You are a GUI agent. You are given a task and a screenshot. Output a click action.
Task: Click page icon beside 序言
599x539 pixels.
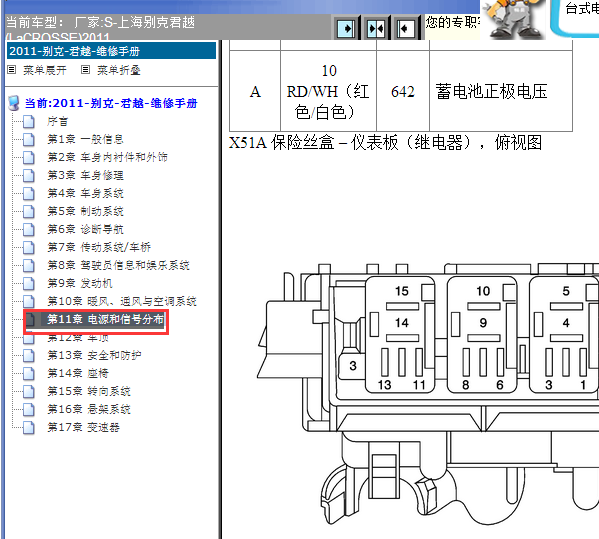point(29,122)
